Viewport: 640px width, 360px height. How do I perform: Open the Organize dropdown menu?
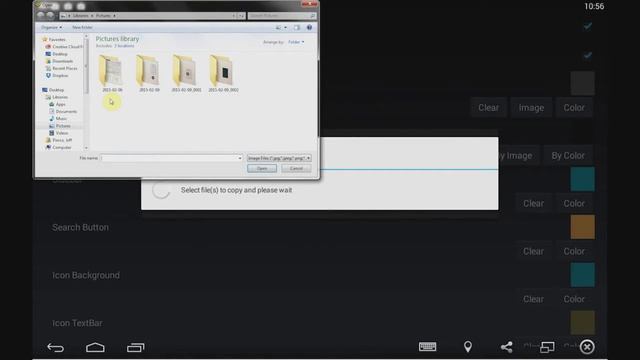click(x=51, y=27)
